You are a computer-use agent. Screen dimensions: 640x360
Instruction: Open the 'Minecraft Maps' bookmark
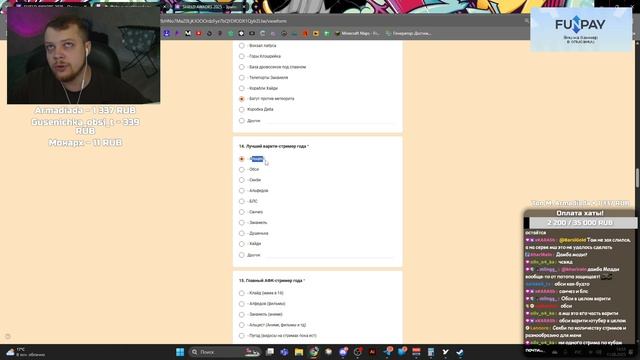tap(358, 33)
